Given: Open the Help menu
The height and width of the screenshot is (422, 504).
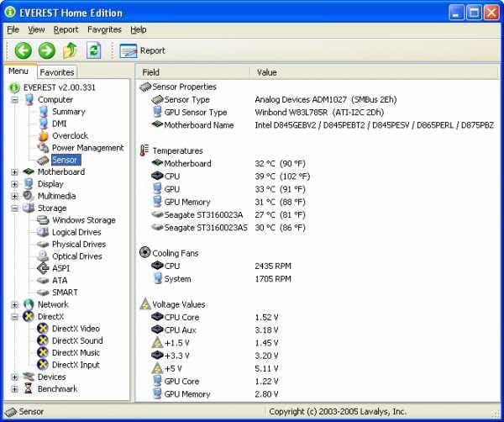Looking at the screenshot, I should 139,29.
